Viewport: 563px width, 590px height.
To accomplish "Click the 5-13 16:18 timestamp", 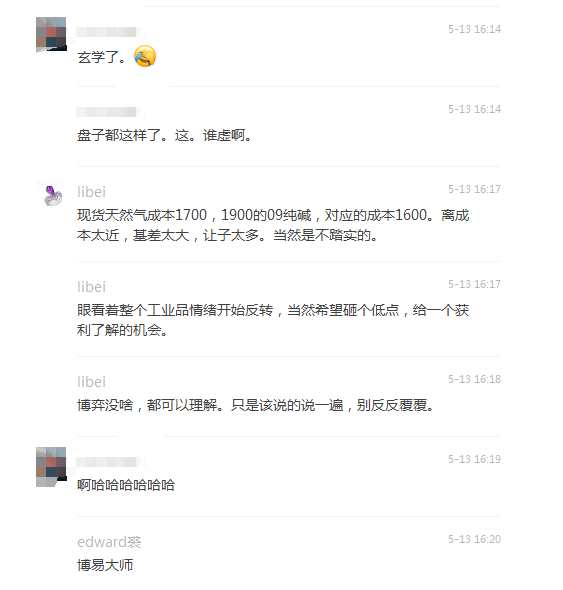I will pyautogui.click(x=474, y=379).
